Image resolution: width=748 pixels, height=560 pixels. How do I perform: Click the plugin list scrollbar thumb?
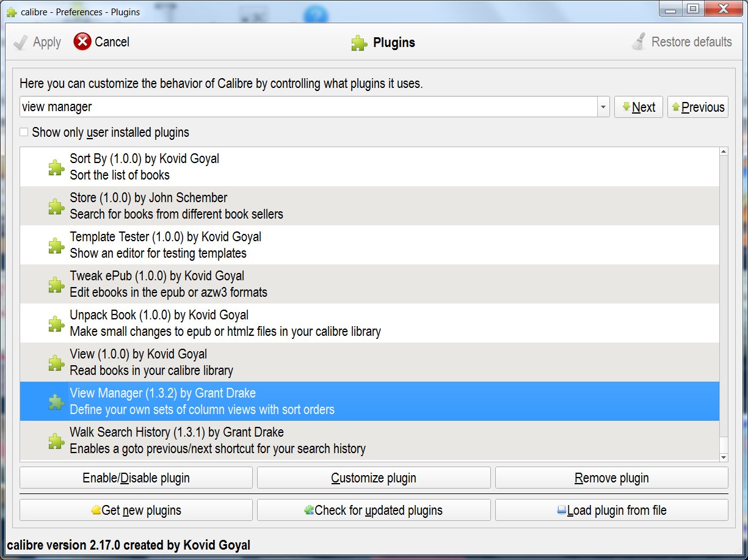(724, 445)
